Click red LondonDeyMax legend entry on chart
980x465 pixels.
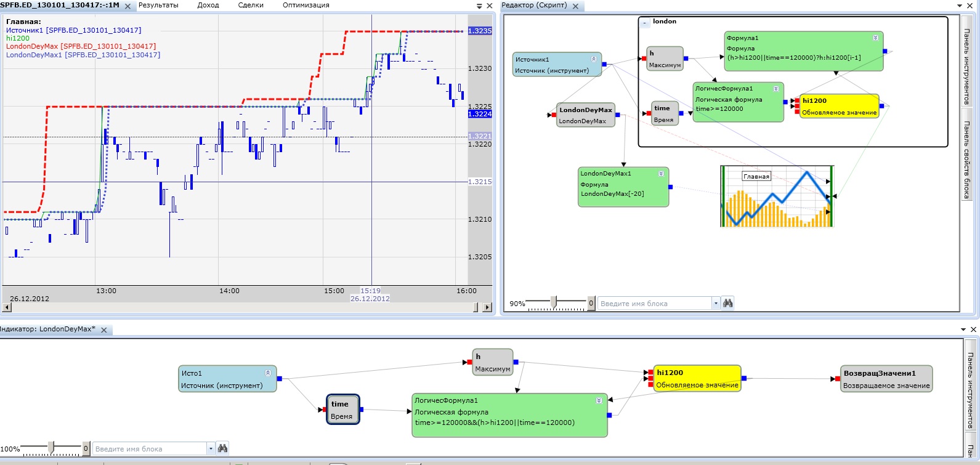pos(81,46)
